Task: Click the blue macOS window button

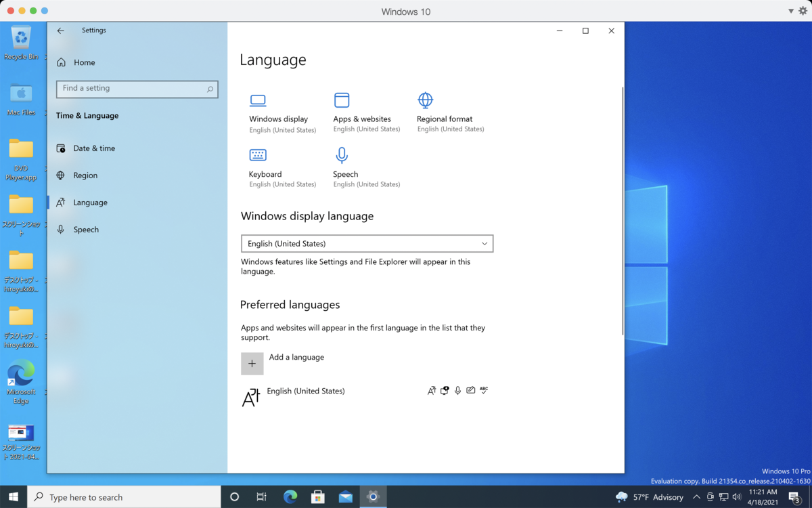Action: click(x=45, y=12)
